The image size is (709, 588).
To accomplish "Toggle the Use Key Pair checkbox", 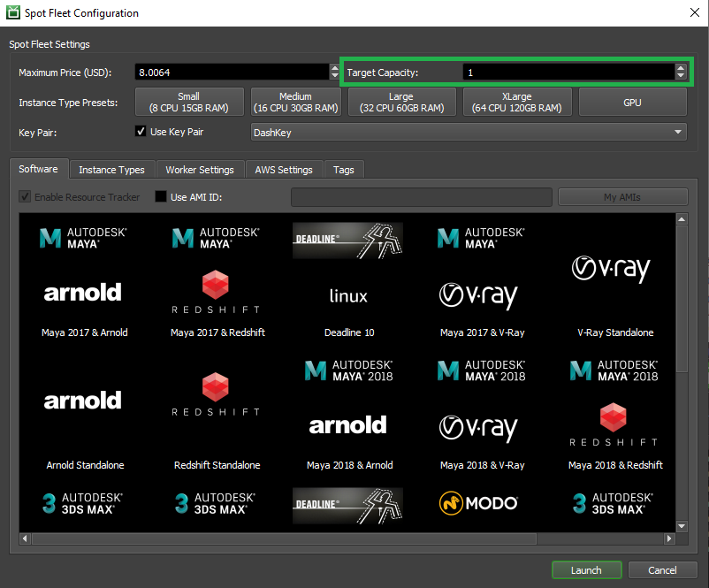I will 141,132.
